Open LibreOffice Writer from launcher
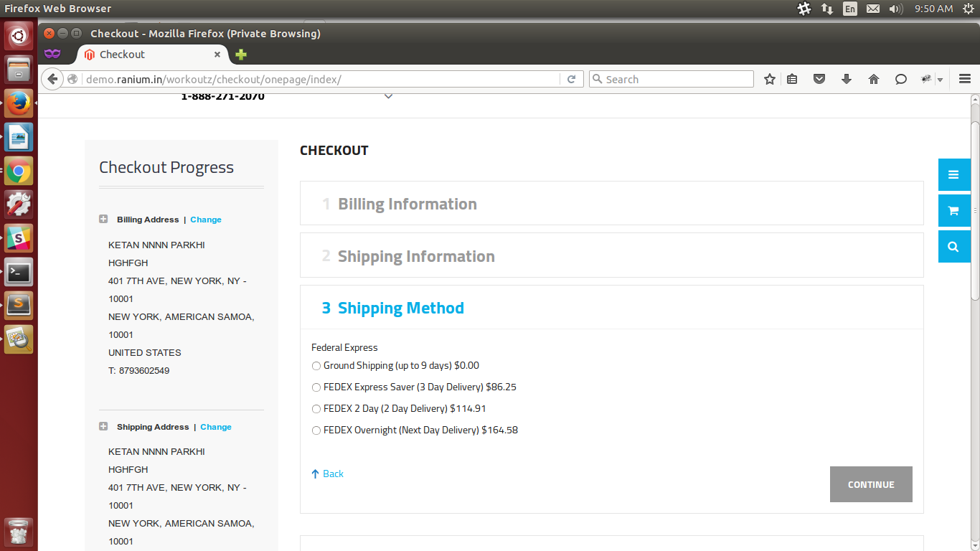 (19, 137)
